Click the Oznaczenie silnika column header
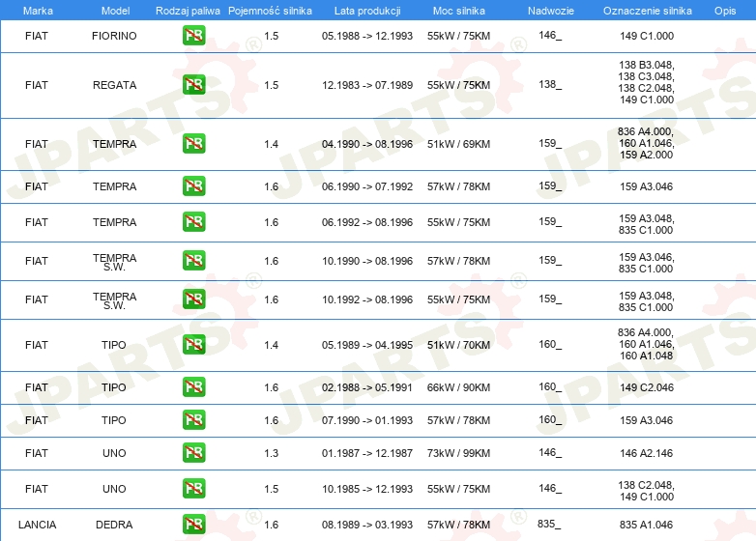The height and width of the screenshot is (541, 756). pos(648,11)
